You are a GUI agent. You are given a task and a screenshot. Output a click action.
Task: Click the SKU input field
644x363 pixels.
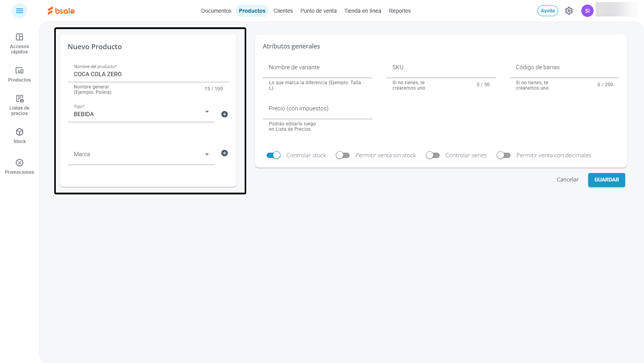[441, 68]
